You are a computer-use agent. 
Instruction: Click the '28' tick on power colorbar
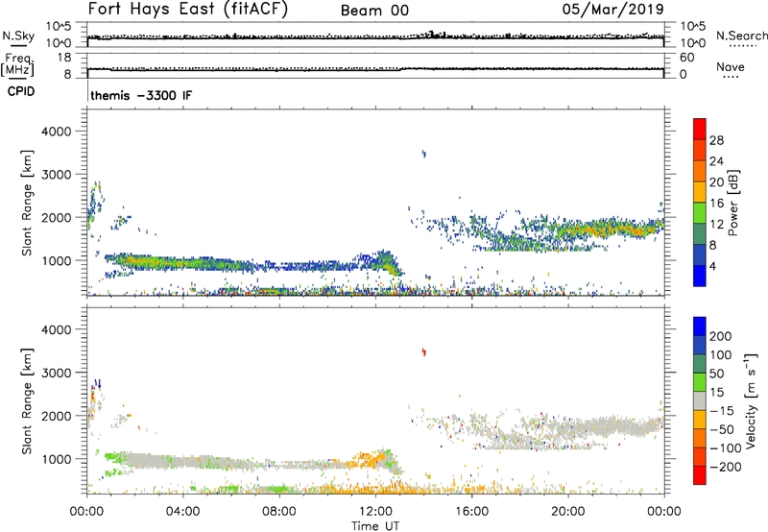pyautogui.click(x=716, y=140)
